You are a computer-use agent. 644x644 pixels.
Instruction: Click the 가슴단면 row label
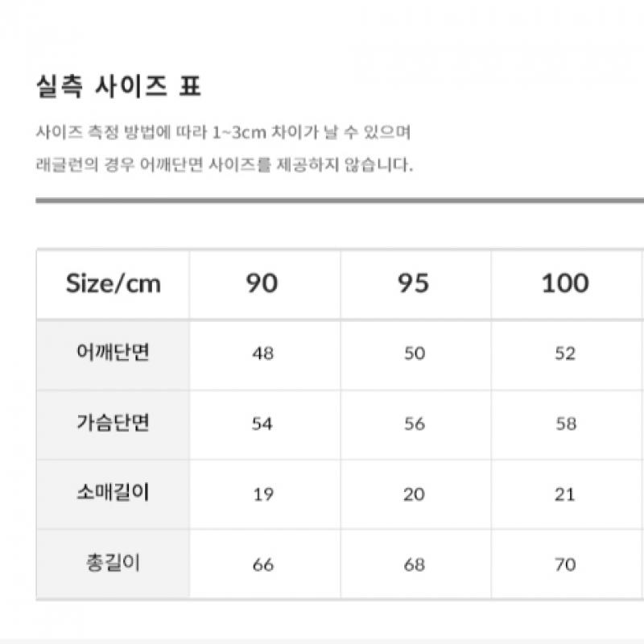(x=113, y=424)
